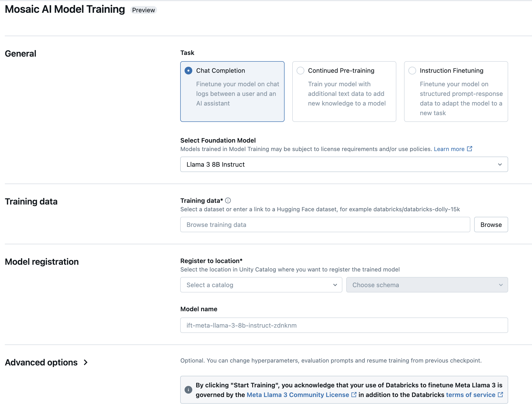532x410 pixels.
Task: Select Continued Pre-training task option
Action: (x=300, y=70)
